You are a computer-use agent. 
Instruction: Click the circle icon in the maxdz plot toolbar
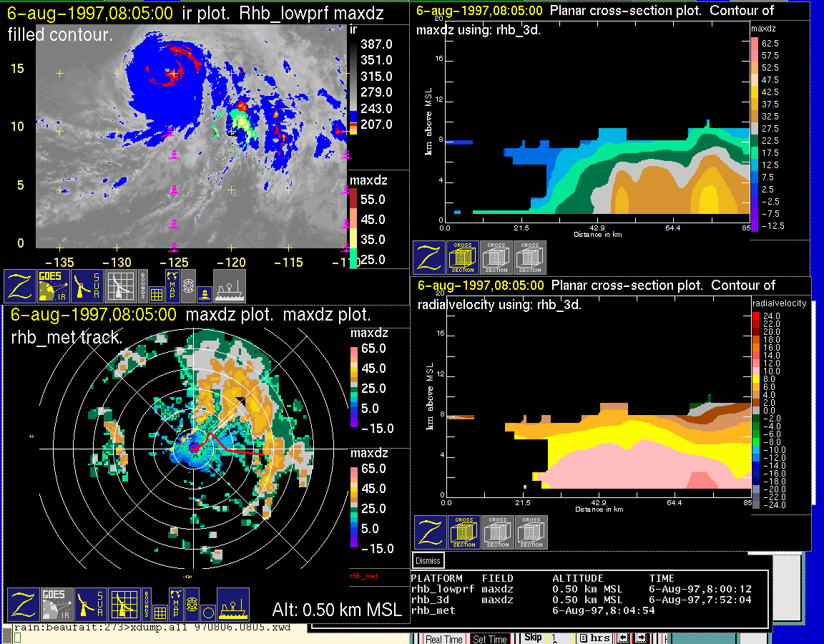(207, 613)
